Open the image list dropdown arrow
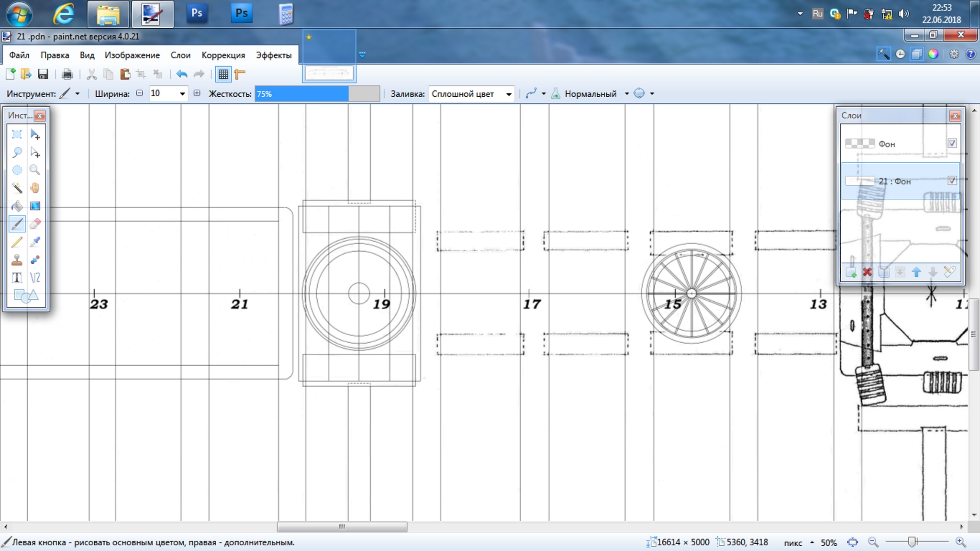980x551 pixels. [362, 55]
